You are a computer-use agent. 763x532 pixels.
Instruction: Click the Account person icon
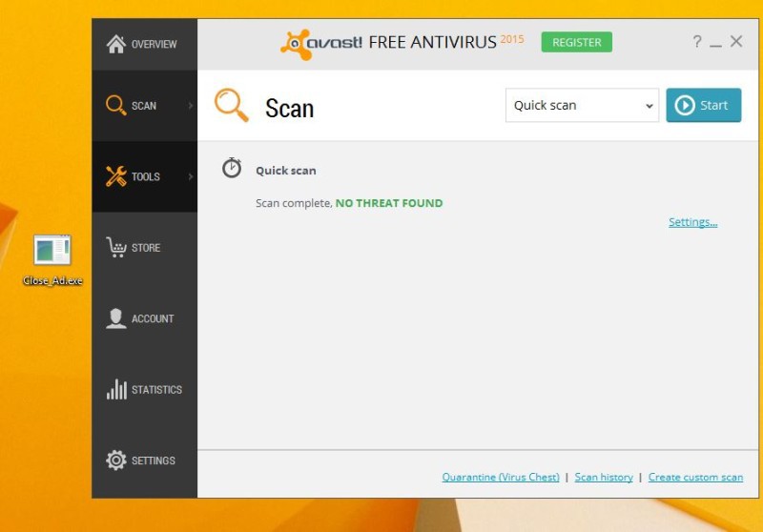(x=115, y=318)
